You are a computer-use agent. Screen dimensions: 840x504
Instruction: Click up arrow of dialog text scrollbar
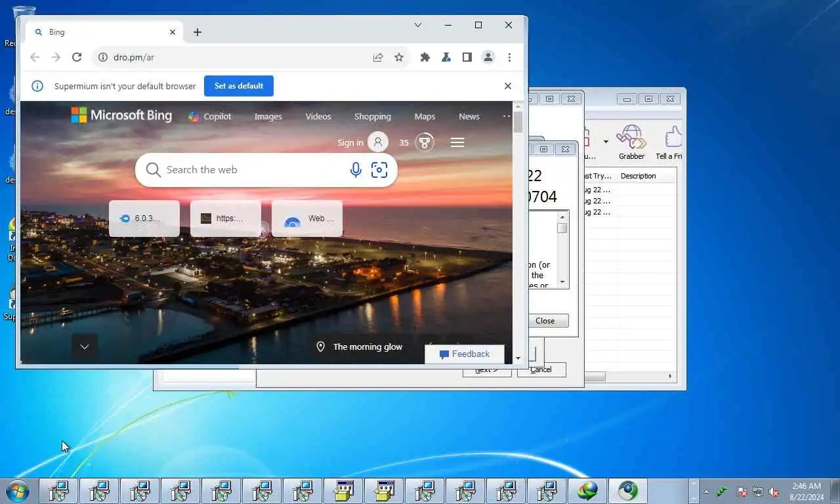[562, 217]
